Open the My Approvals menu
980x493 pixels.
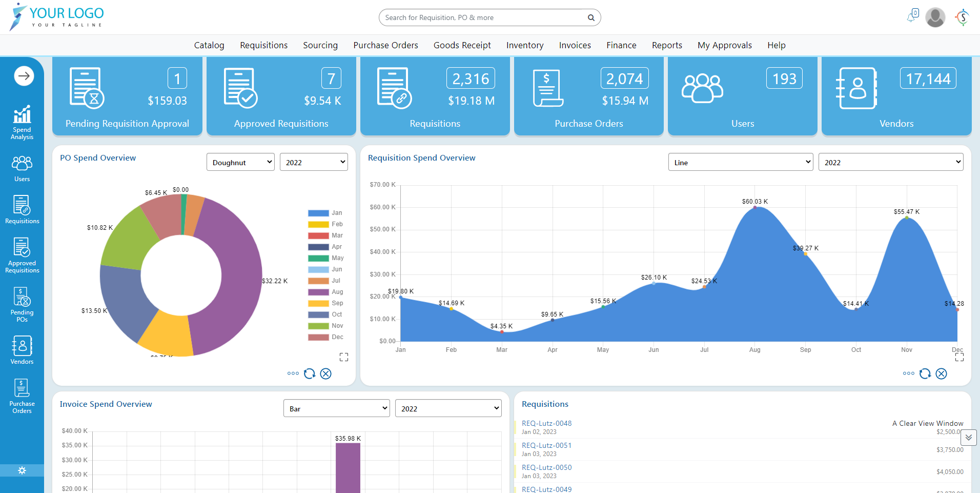click(x=724, y=45)
